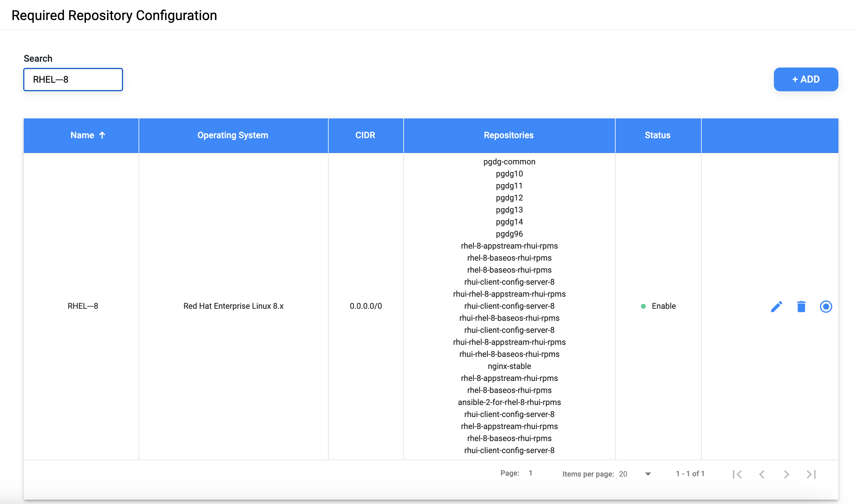Click the Repositories column header
Image resolution: width=856 pixels, height=504 pixels.
point(509,135)
